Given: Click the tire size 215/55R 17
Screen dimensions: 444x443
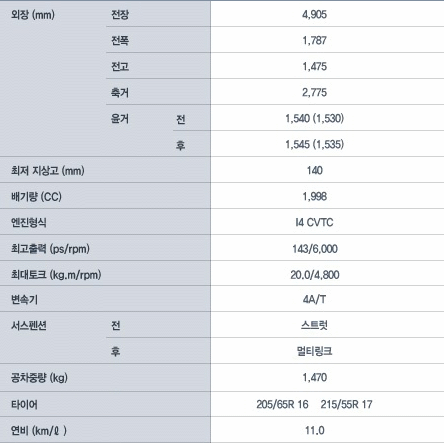Looking at the screenshot, I should (346, 404).
